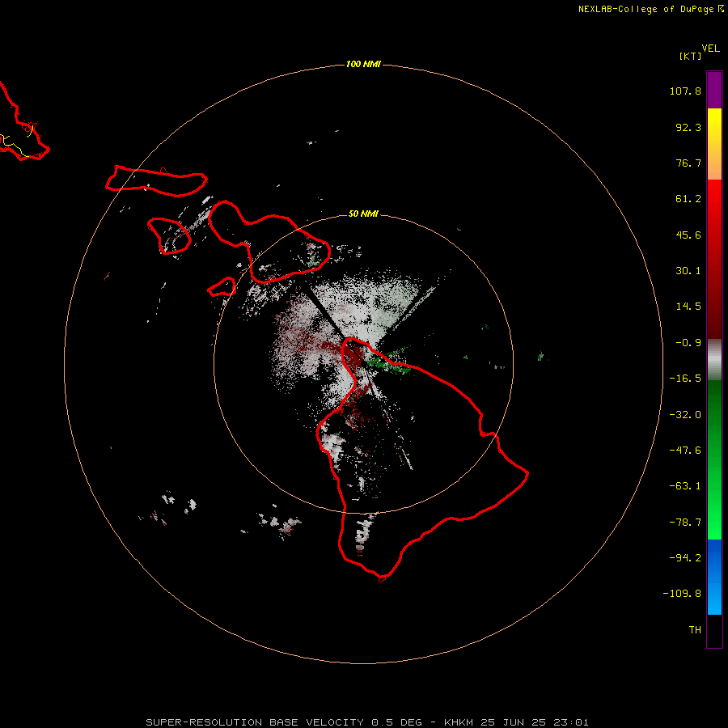Viewport: 728px width, 728px height.
Task: Click the TH threshold label
Action: coord(695,630)
